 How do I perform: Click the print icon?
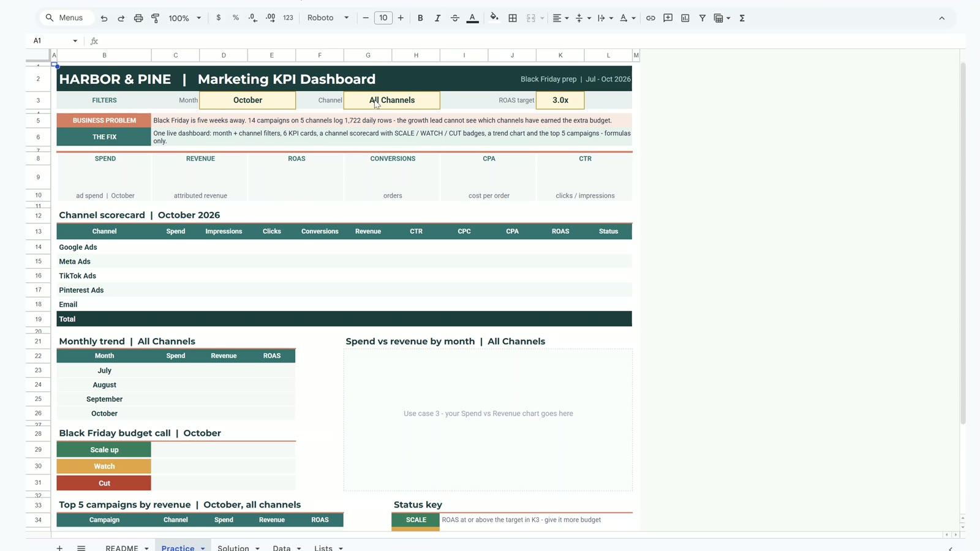[x=138, y=18]
